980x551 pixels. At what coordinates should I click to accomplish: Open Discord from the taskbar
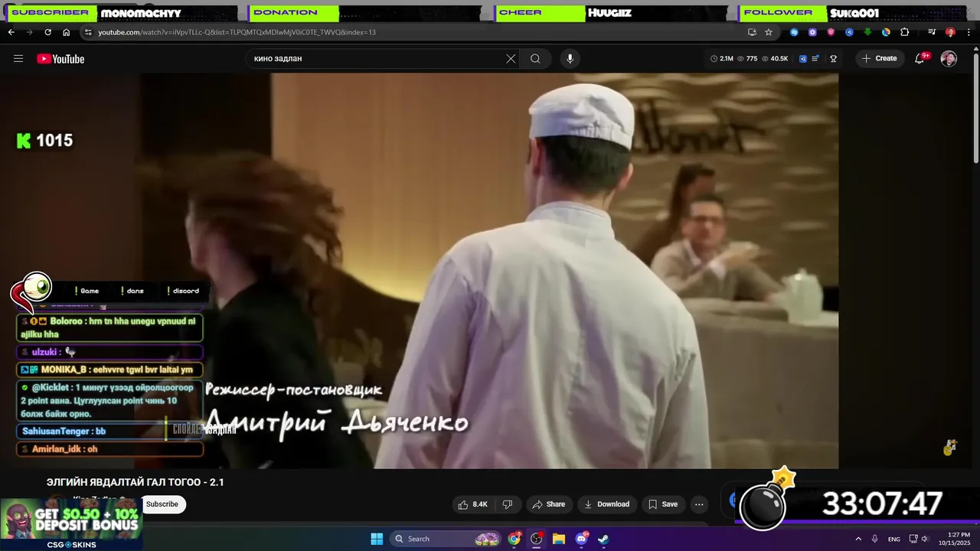(x=581, y=539)
